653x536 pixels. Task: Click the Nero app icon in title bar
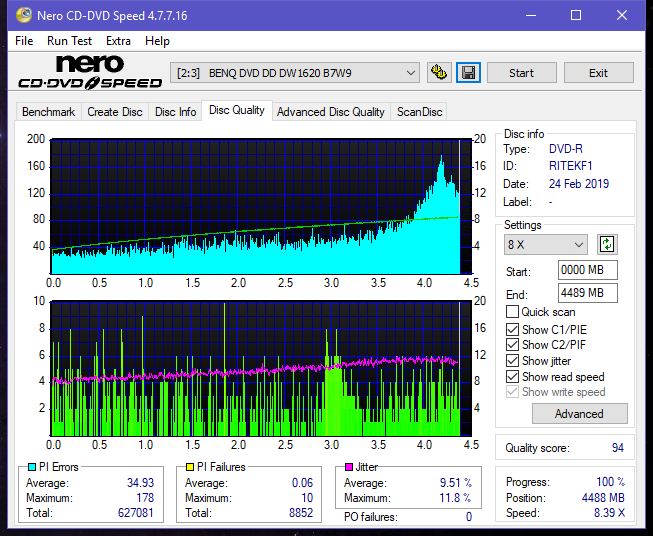pos(23,15)
